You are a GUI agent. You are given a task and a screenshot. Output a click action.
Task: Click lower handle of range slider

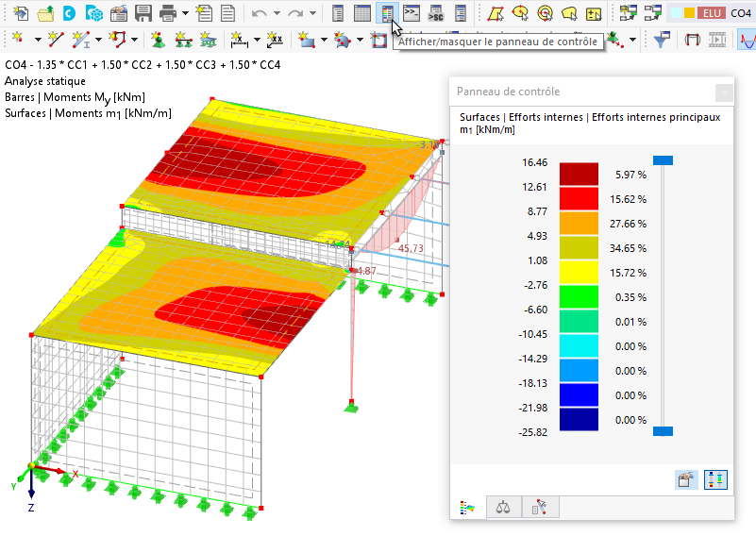663,431
